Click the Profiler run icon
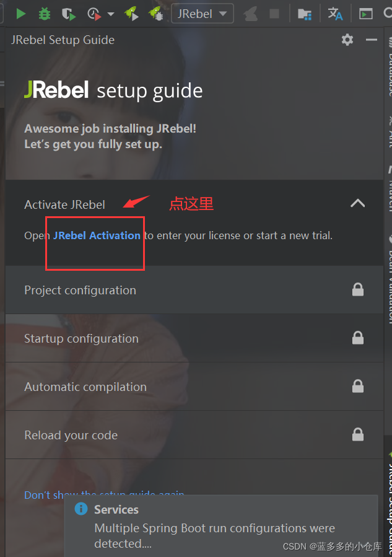Screen dimensions: 392x557 coord(94,13)
